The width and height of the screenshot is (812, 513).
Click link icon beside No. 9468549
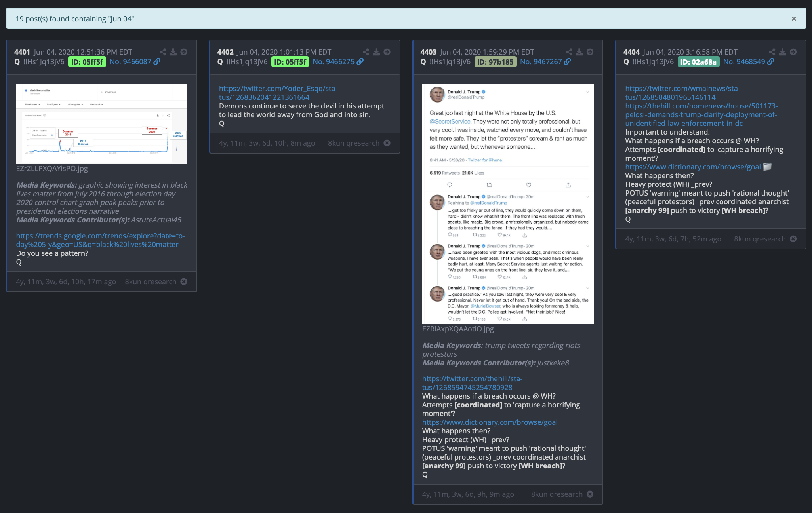(771, 61)
